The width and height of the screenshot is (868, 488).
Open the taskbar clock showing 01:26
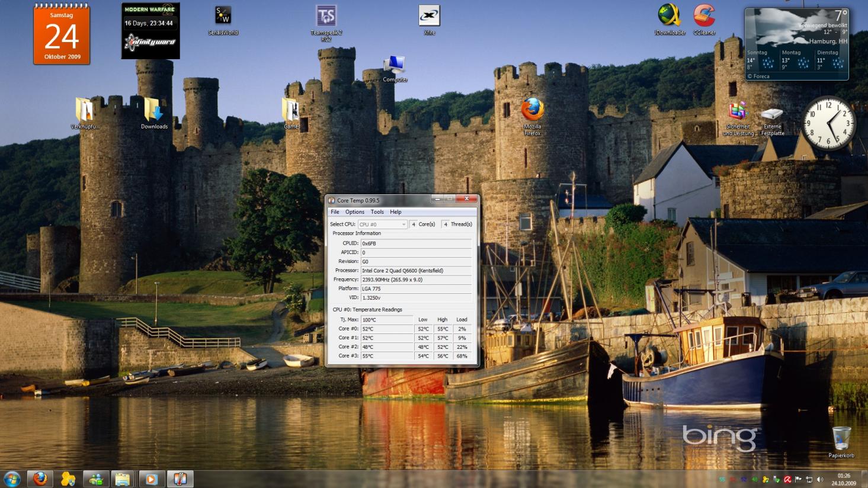[x=844, y=479]
